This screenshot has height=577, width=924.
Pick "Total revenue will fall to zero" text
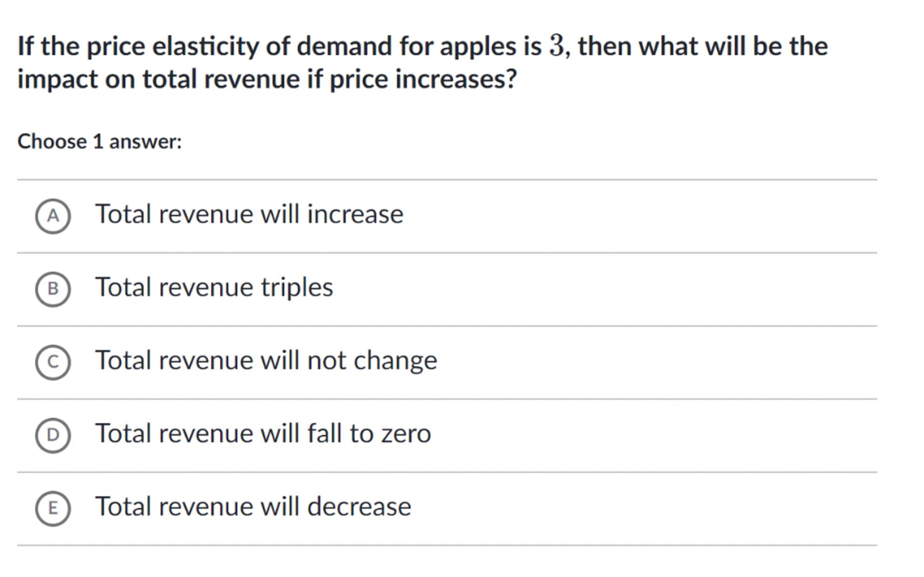[x=263, y=434]
